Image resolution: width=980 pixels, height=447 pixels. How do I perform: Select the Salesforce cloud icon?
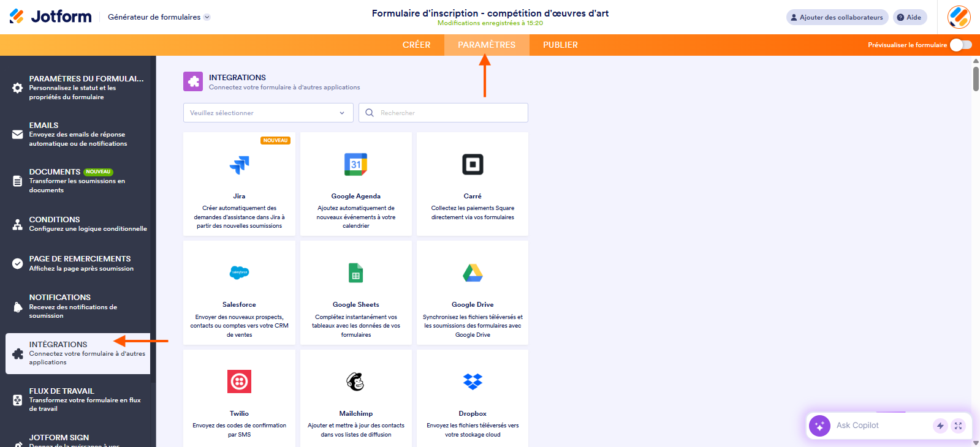(x=239, y=272)
